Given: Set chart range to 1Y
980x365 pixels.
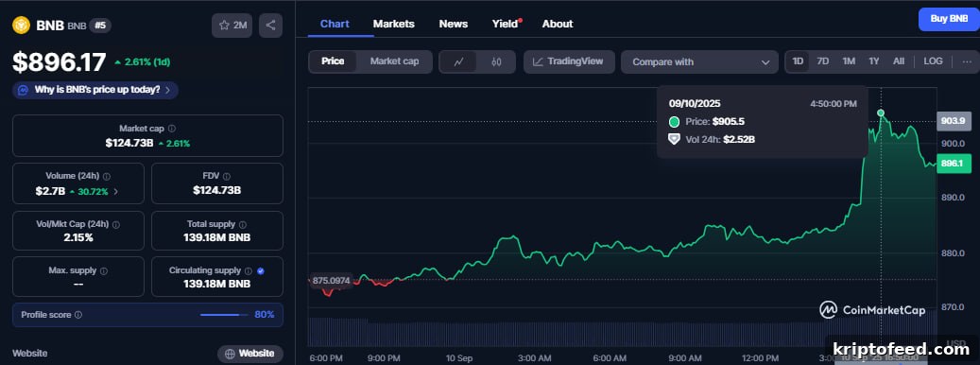Looking at the screenshot, I should pos(874,61).
